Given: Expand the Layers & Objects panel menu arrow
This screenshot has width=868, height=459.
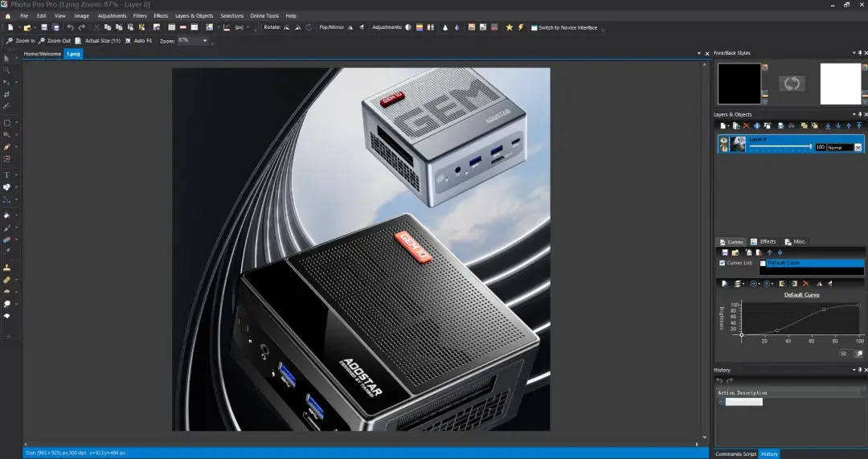Looking at the screenshot, I should pyautogui.click(x=854, y=115).
